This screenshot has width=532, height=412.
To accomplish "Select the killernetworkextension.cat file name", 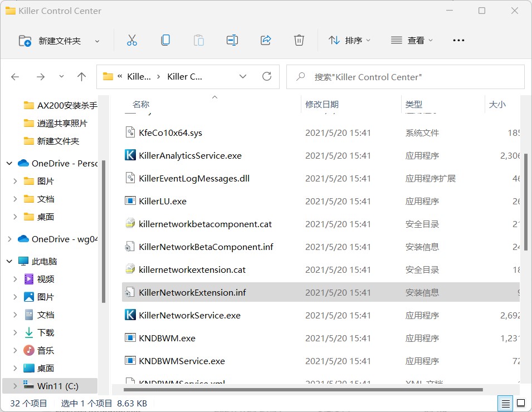I will (x=192, y=269).
